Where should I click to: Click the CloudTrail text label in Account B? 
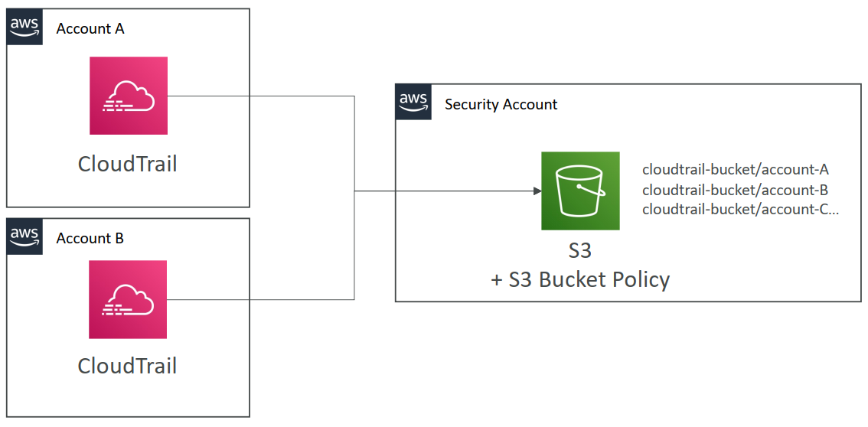[x=128, y=366]
